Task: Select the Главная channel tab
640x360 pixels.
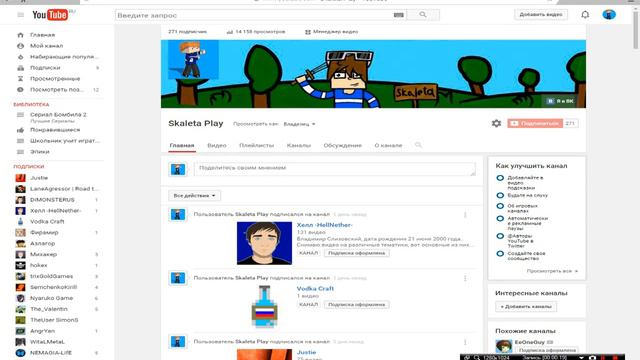Action: pos(182,145)
